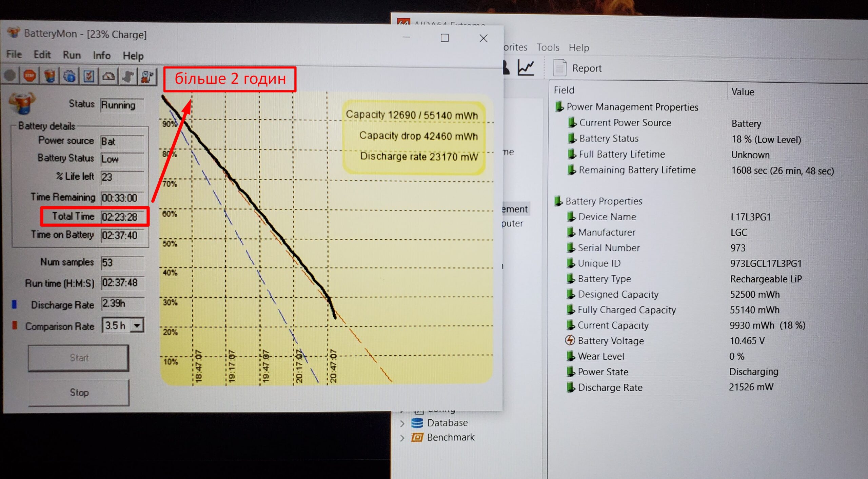Click the blue Discharge Rate color marker
Screen dimensions: 868x479
[x=14, y=304]
